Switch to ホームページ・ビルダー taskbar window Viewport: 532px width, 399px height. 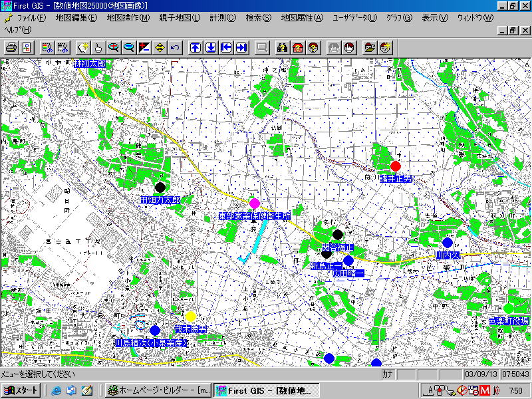point(158,390)
